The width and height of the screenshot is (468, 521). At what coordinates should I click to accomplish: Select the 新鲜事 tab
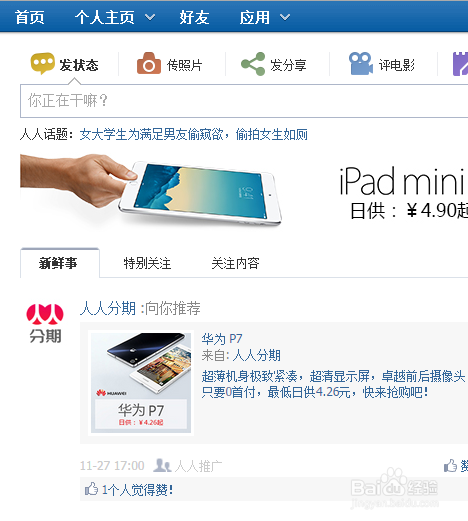click(60, 263)
